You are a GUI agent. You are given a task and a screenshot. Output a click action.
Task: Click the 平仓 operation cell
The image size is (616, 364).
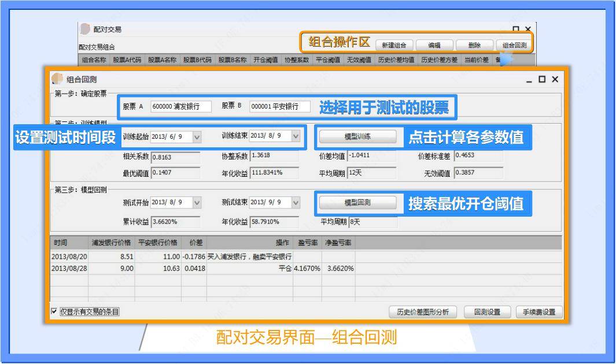click(x=249, y=269)
